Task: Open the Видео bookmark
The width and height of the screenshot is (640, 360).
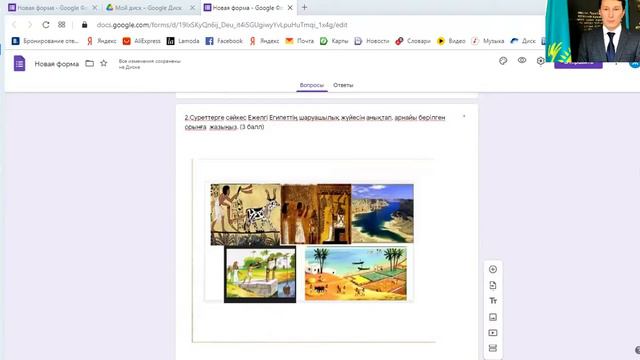Action: point(451,41)
